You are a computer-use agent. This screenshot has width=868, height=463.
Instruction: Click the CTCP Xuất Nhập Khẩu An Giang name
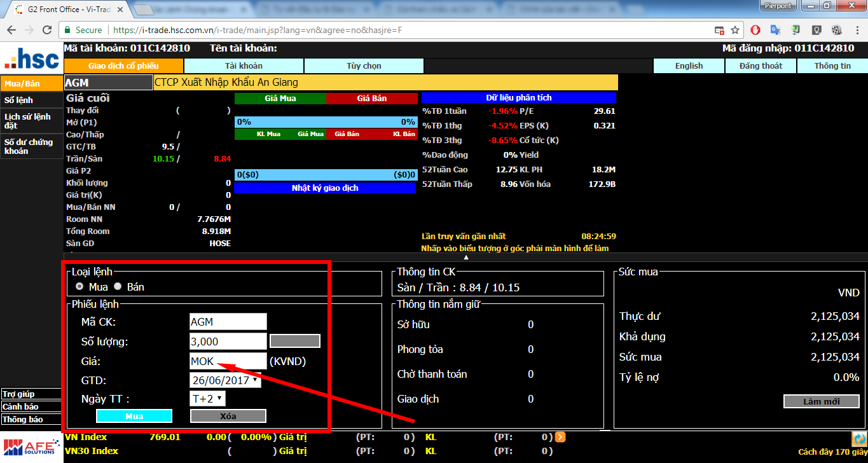[226, 83]
